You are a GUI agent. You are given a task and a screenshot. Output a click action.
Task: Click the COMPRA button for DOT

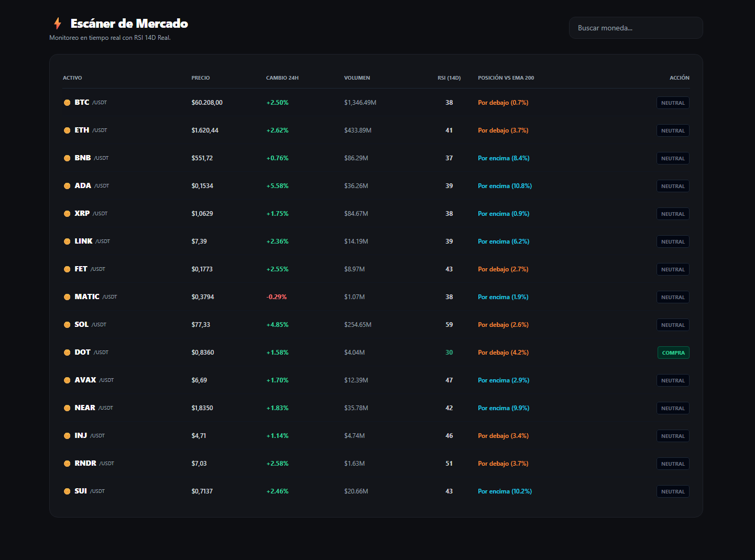[673, 353]
